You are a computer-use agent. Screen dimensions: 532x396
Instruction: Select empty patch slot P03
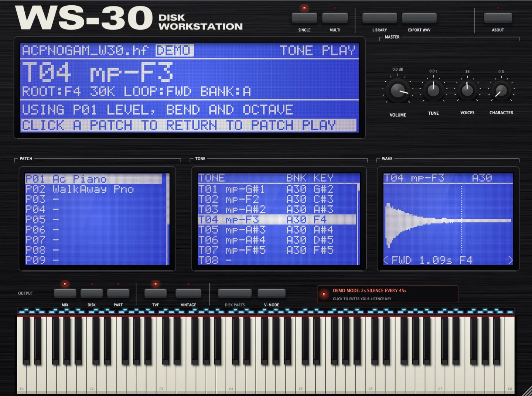point(93,199)
